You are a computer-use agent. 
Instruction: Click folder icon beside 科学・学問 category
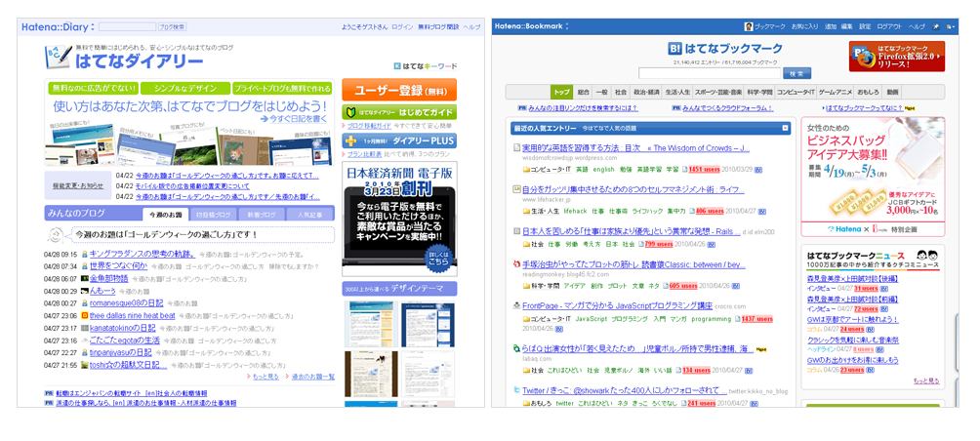(x=526, y=286)
